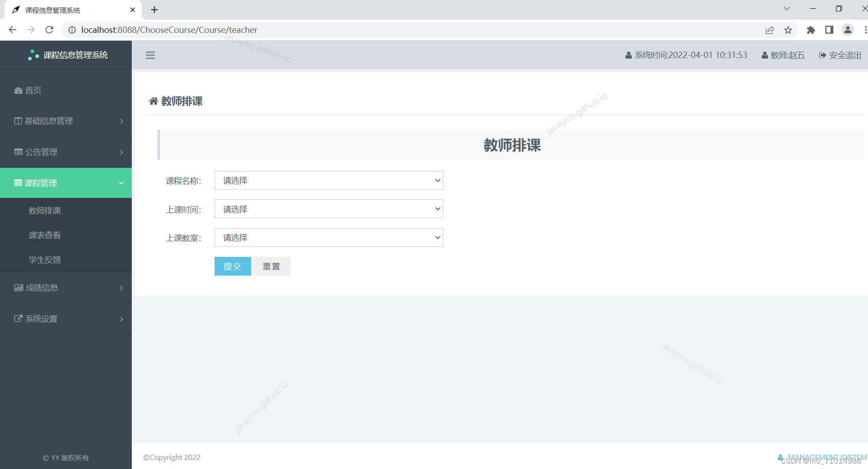
Task: Open the 上课教室 dropdown
Action: click(329, 238)
